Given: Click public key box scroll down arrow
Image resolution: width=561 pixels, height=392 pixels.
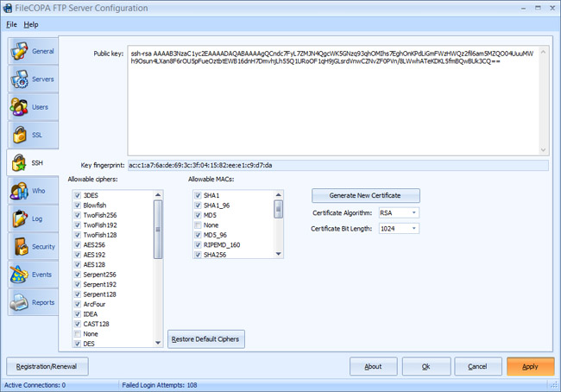Looking at the screenshot, I should pos(543,150).
